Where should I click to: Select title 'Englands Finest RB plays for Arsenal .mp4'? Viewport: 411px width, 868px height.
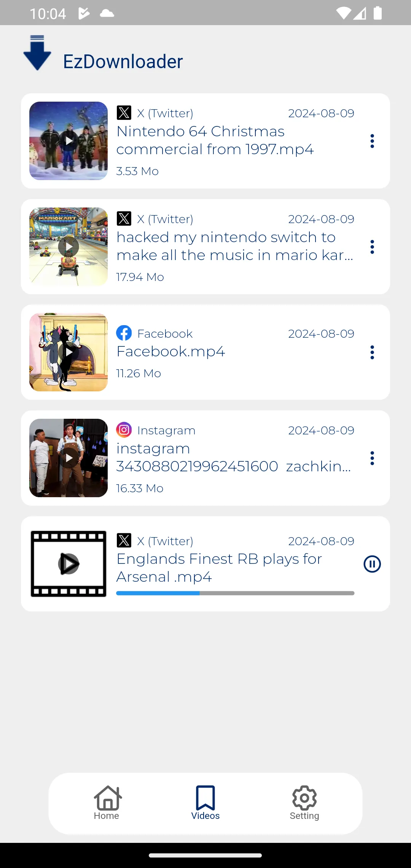(x=219, y=568)
